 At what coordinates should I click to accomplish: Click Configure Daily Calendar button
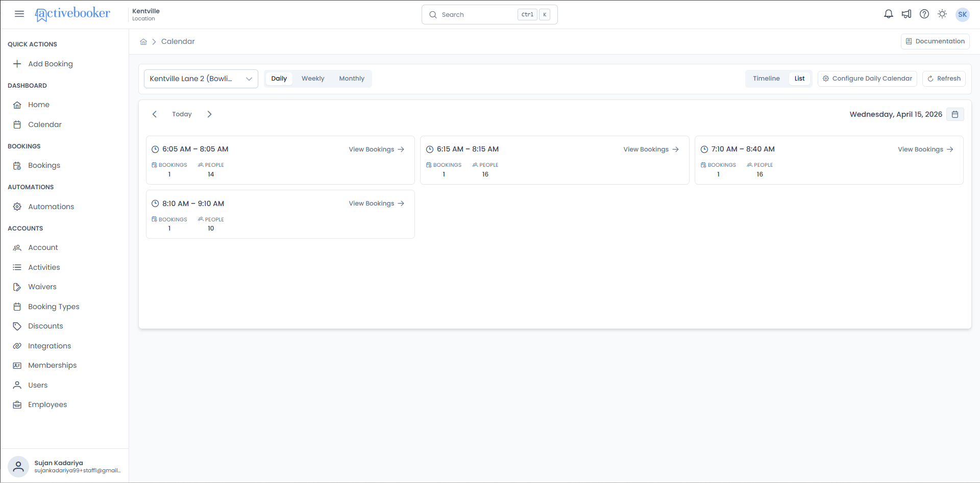(x=867, y=79)
